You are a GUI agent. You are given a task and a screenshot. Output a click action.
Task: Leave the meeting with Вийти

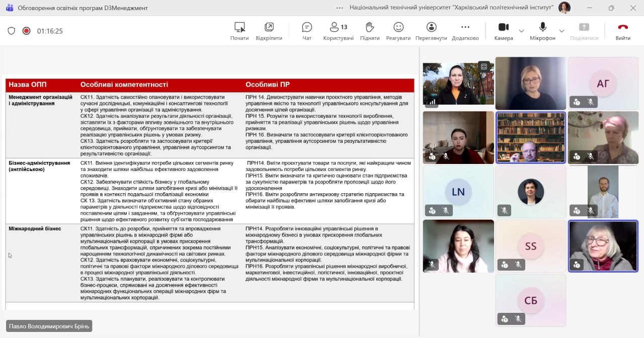click(623, 31)
